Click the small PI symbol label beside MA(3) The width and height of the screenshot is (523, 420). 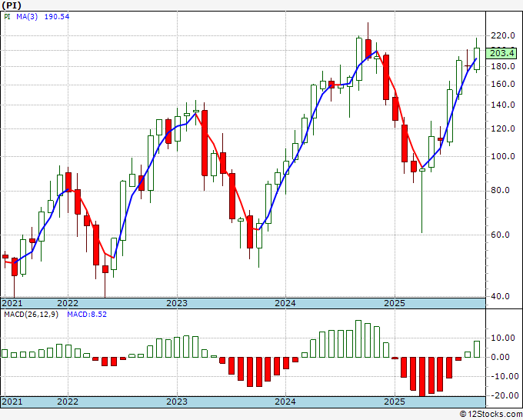[x=7, y=16]
